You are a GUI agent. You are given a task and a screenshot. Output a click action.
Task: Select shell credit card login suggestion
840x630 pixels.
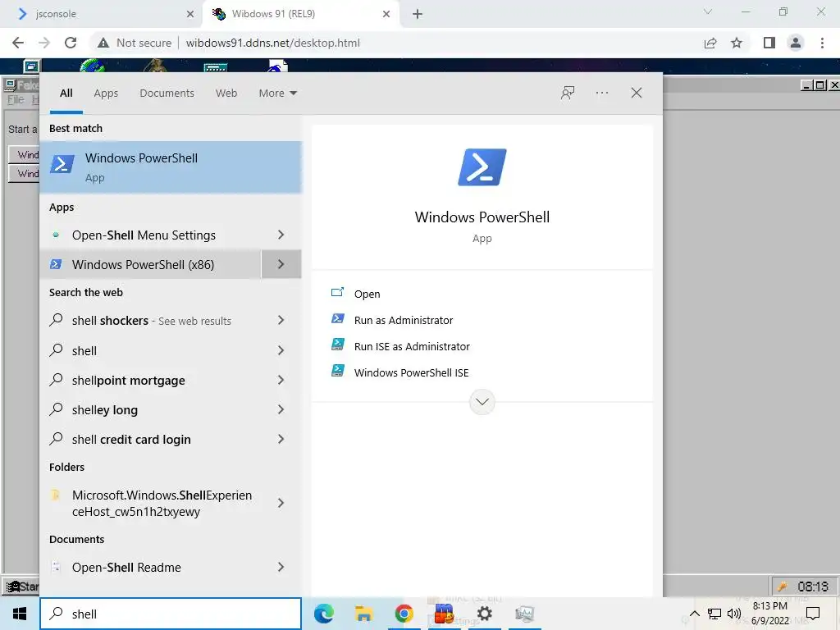coord(151,440)
